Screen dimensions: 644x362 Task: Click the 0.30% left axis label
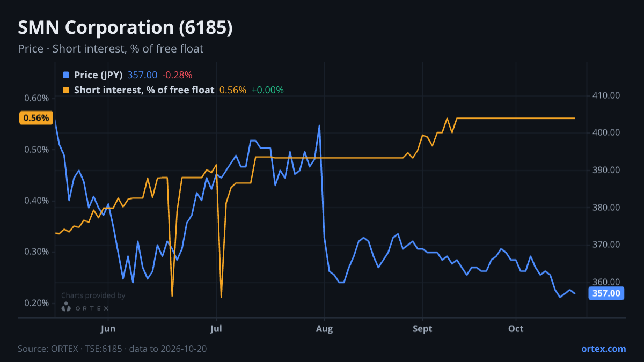(x=37, y=252)
